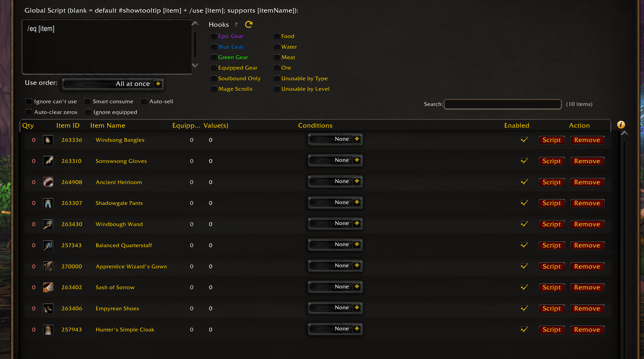
Task: Open conditions dropdown for Sash of Sorrow
Action: pos(335,287)
